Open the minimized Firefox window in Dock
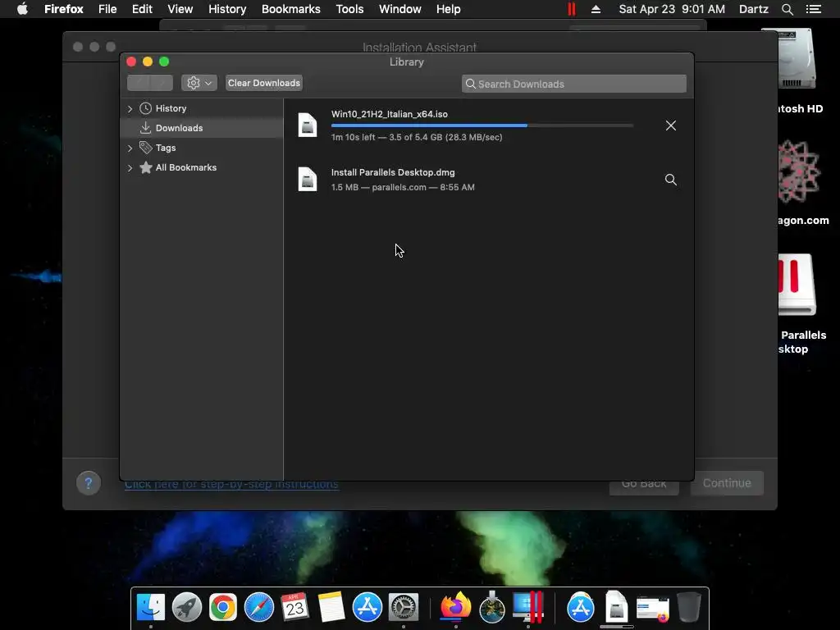840x630 pixels. [x=652, y=609]
